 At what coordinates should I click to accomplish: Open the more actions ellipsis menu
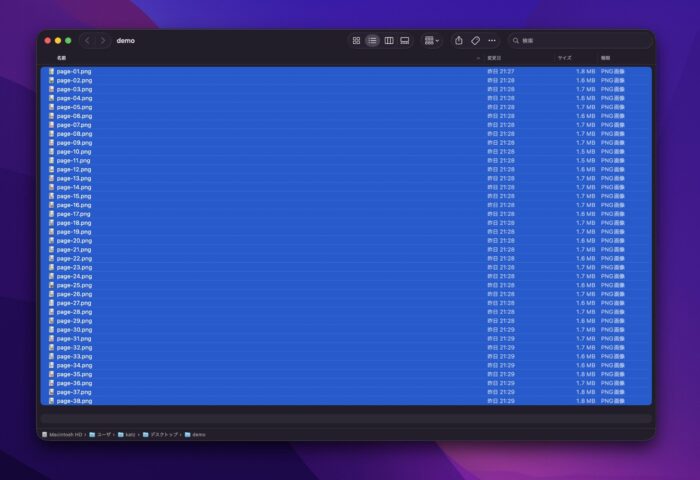pyautogui.click(x=492, y=40)
